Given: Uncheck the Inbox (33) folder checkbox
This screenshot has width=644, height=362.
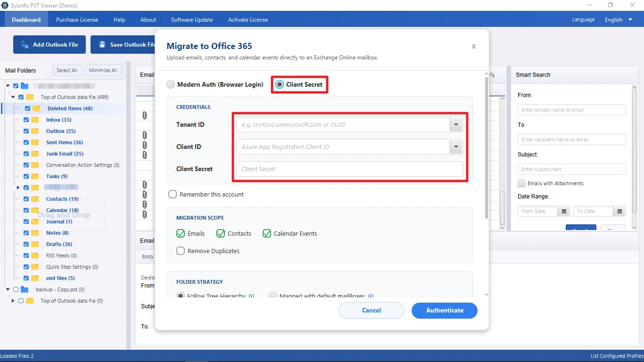Looking at the screenshot, I should coord(26,120).
